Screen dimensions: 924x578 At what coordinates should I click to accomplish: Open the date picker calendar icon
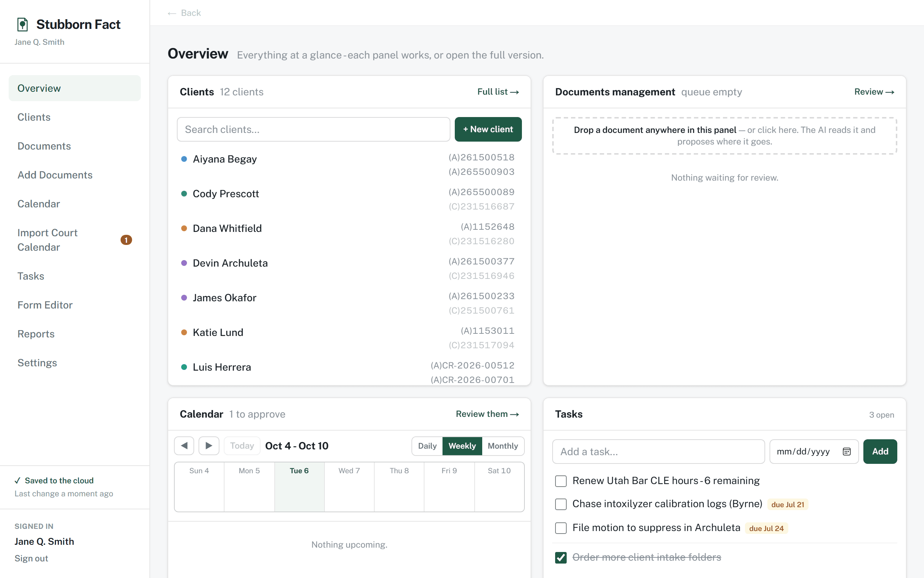coord(846,452)
